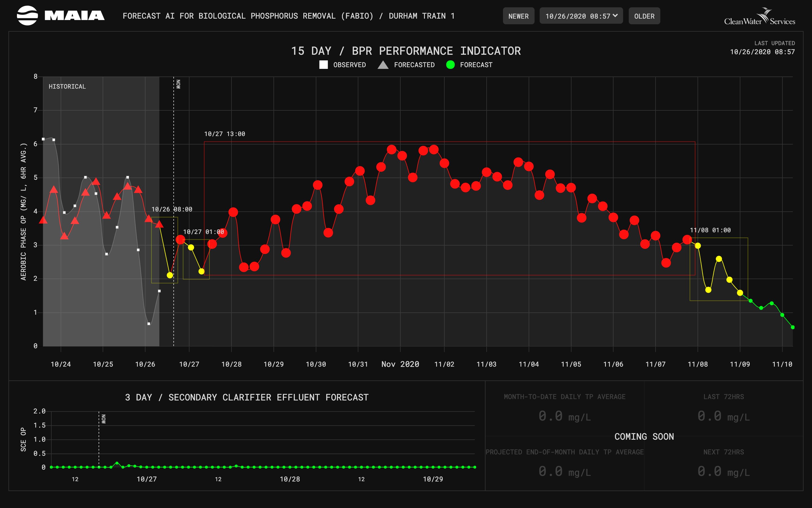Click the 10/26 08:00 annotation label
Screen dimensions: 812x508
point(172,209)
